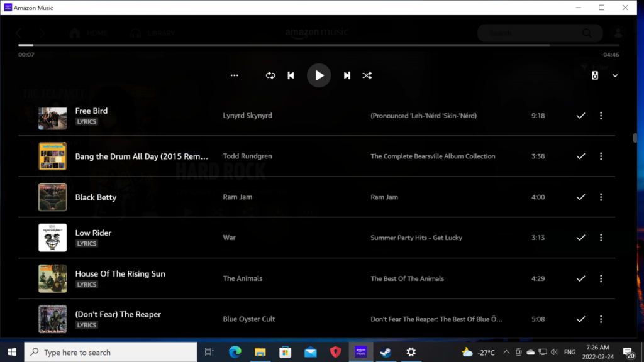Open more options for Low Rider
Screen dimensions: 644x362
[601, 238]
